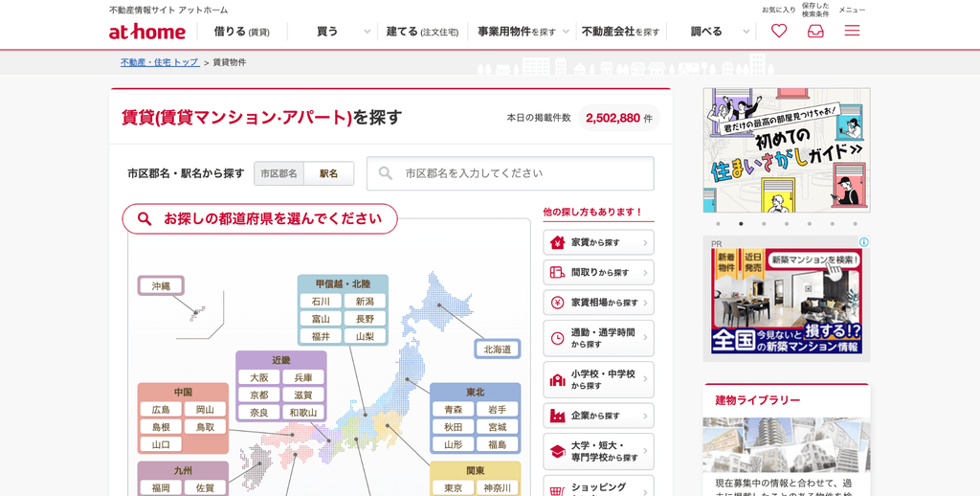Select the 駅名 search mode toggle
This screenshot has height=496, width=980.
point(329,173)
